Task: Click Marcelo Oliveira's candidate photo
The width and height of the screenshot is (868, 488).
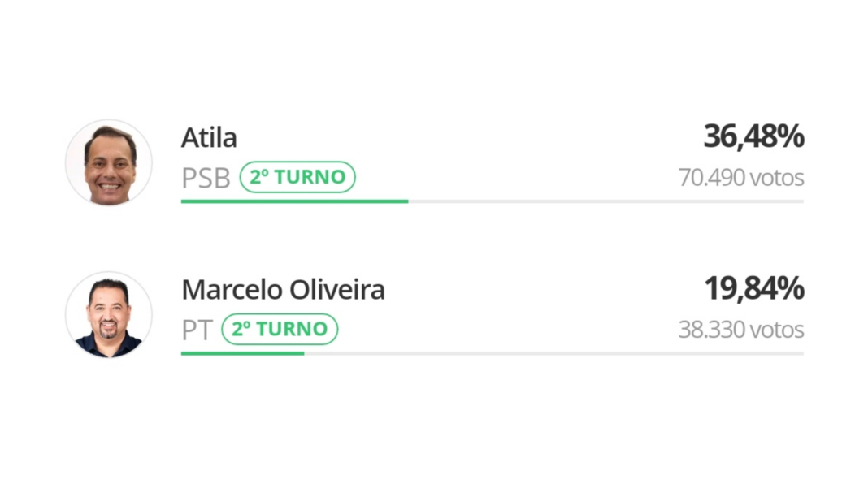Action: pyautogui.click(x=109, y=315)
